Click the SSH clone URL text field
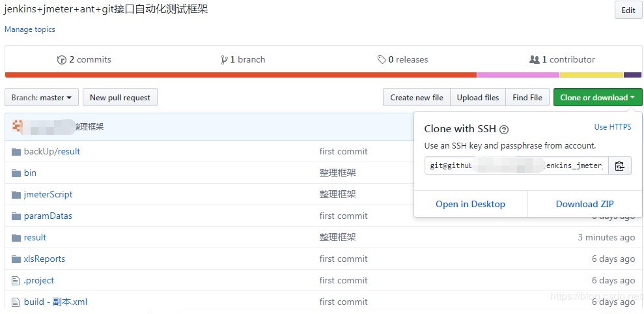 [x=516, y=165]
